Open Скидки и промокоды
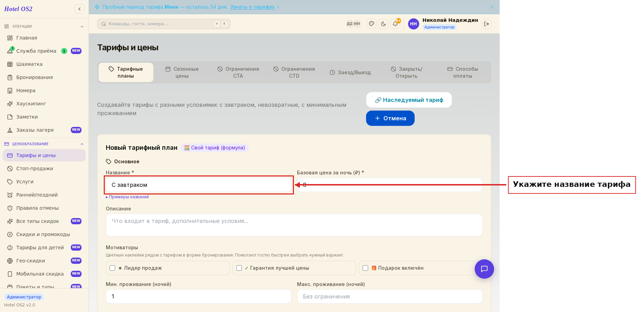Viewport: 644px width, 312px height. pyautogui.click(x=44, y=234)
